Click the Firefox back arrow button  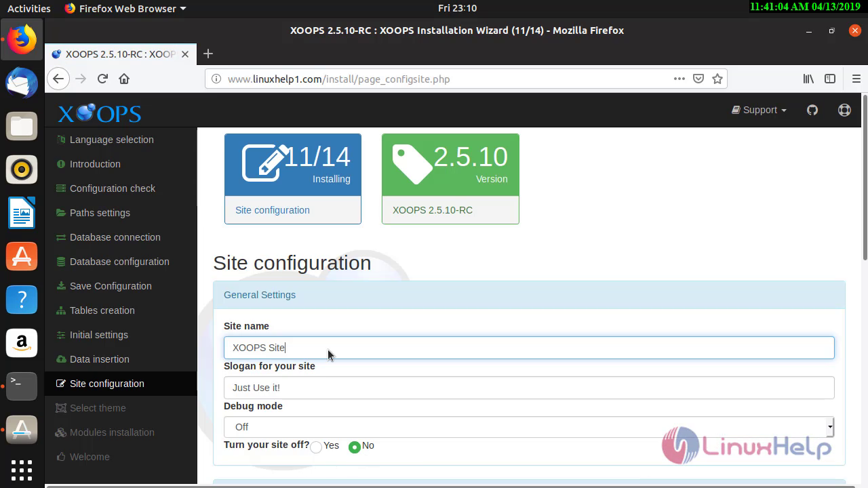pyautogui.click(x=58, y=79)
